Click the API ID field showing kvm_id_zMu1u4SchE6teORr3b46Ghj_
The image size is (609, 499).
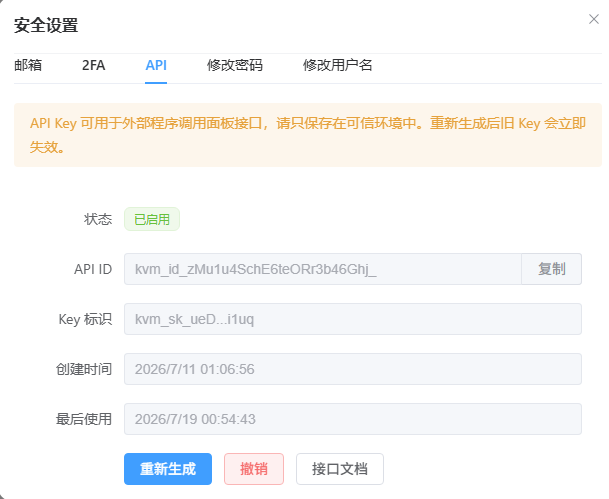click(323, 269)
